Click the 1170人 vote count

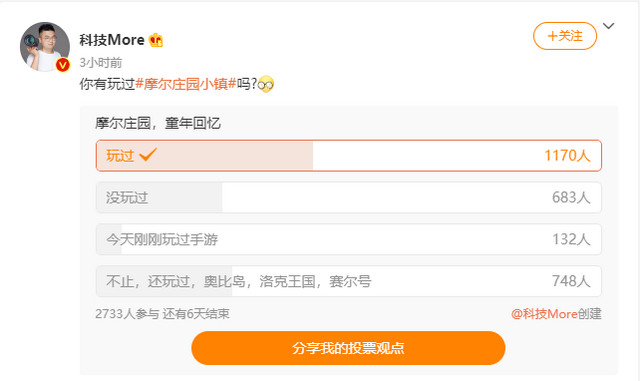[567, 156]
